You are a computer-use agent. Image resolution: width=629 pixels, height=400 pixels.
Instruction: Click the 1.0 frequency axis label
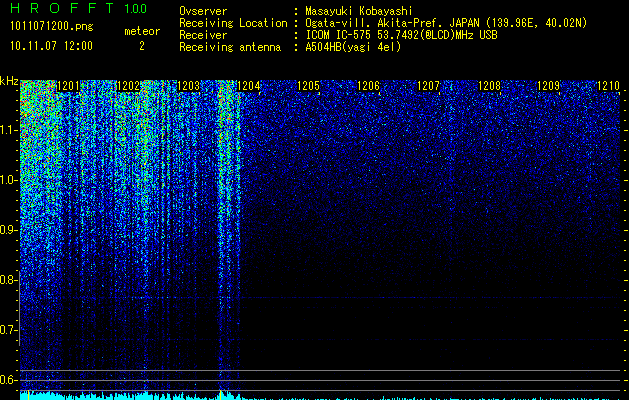[9, 180]
